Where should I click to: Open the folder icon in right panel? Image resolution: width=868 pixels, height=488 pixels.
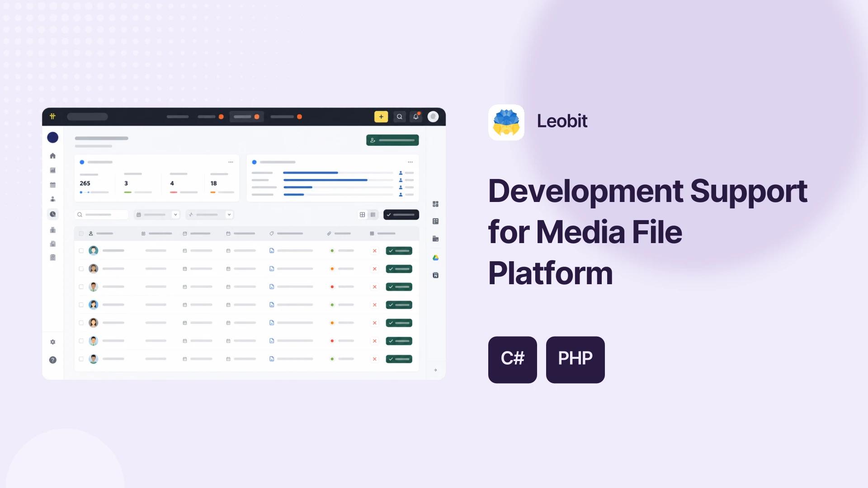click(435, 239)
